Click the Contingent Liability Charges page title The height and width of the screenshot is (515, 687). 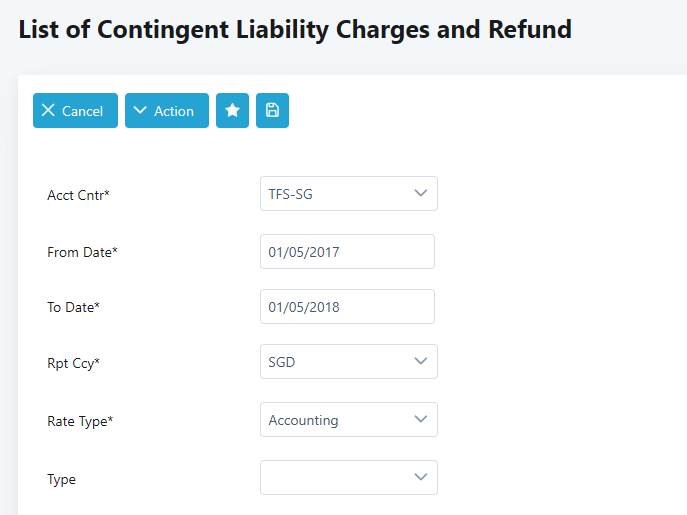tap(295, 29)
